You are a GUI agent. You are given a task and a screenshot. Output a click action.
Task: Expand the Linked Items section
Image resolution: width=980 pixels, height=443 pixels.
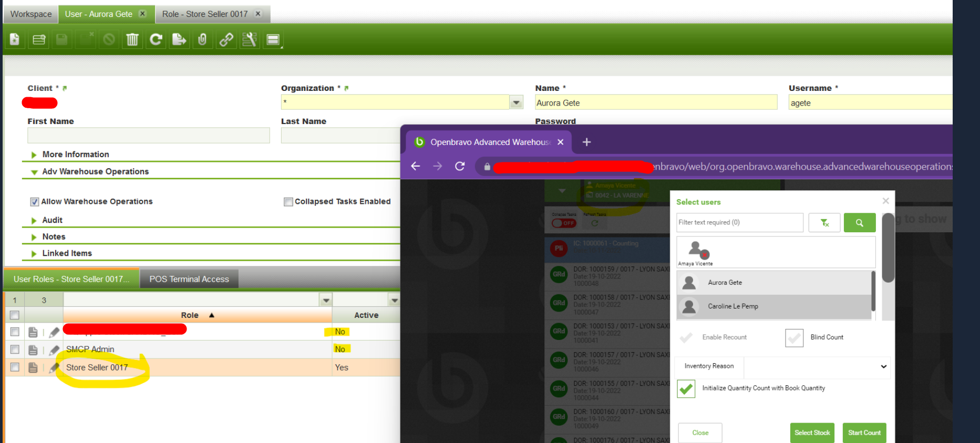(34, 254)
